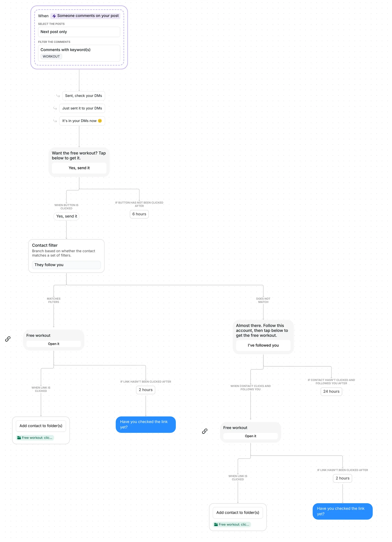
Task: Click IF BUTTON HAS NOT BEEN CLICKED AFTER label
Action: 139,204
